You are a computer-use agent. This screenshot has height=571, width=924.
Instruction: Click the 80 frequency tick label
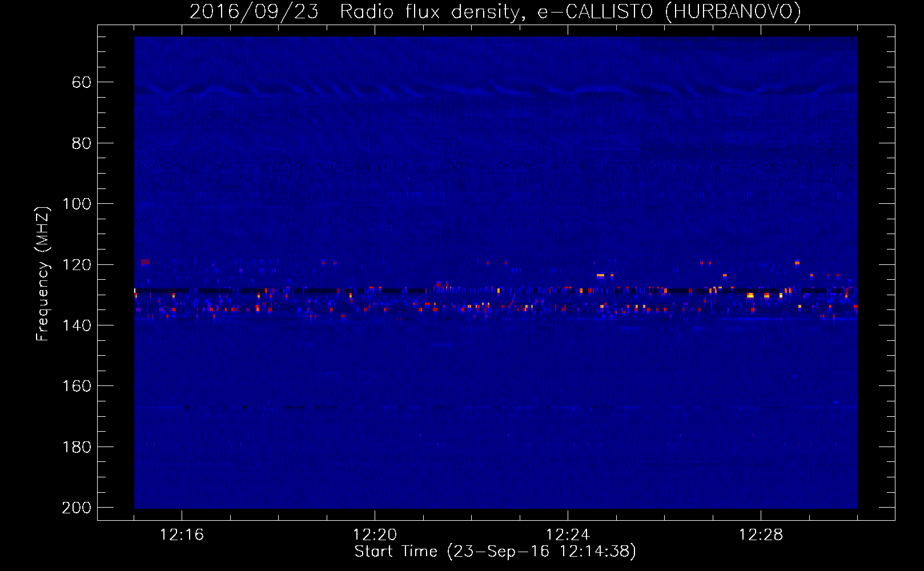82,143
